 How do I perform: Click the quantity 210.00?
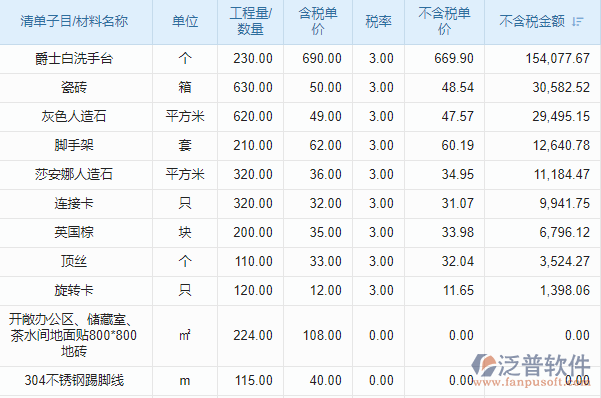(253, 145)
